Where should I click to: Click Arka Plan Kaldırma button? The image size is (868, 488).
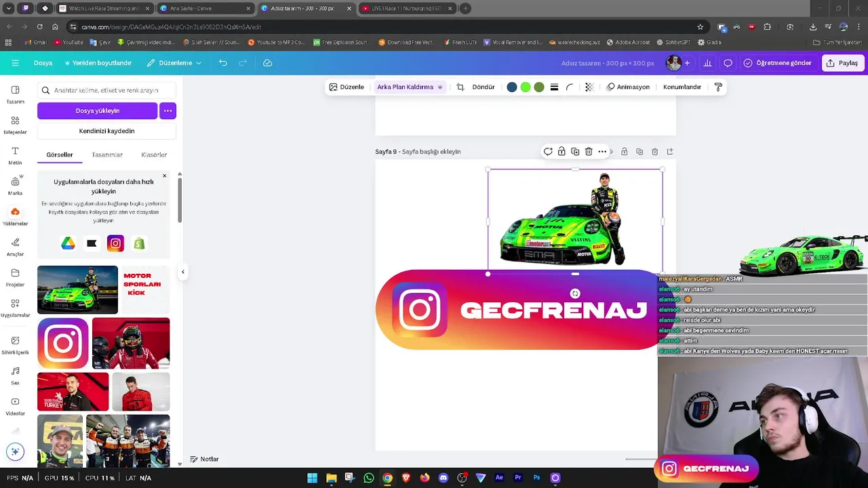[410, 87]
